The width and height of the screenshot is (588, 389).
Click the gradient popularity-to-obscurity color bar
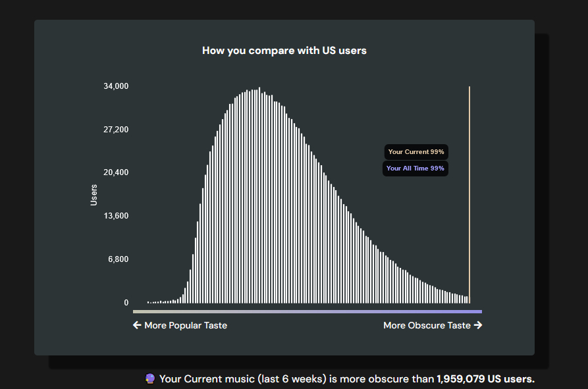point(307,311)
